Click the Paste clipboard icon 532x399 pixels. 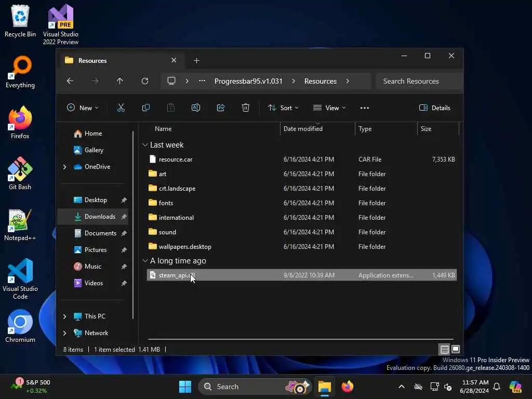coord(170,108)
